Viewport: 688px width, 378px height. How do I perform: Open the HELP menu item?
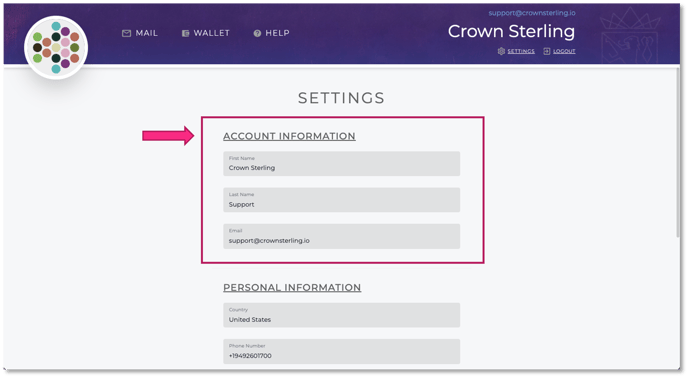click(x=277, y=33)
